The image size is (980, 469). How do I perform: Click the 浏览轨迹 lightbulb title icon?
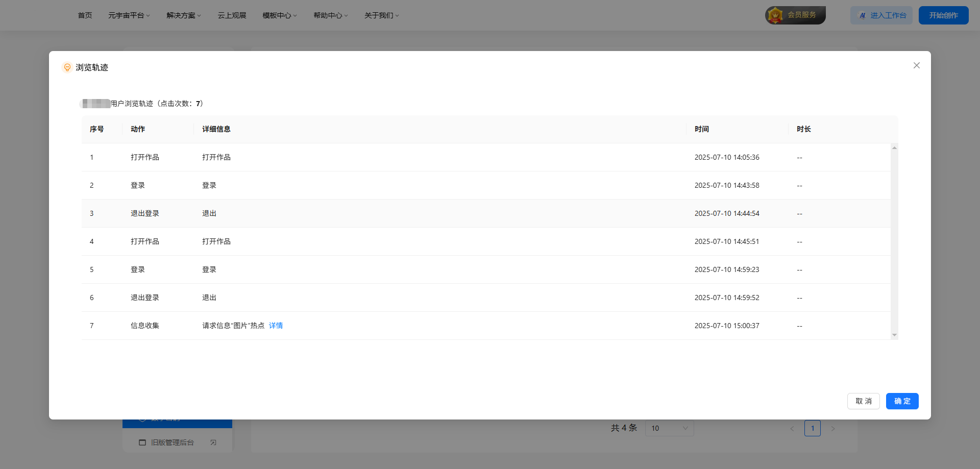click(67, 67)
